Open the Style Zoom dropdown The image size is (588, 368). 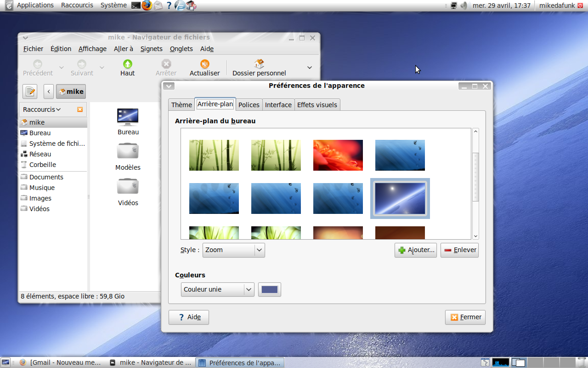point(234,250)
